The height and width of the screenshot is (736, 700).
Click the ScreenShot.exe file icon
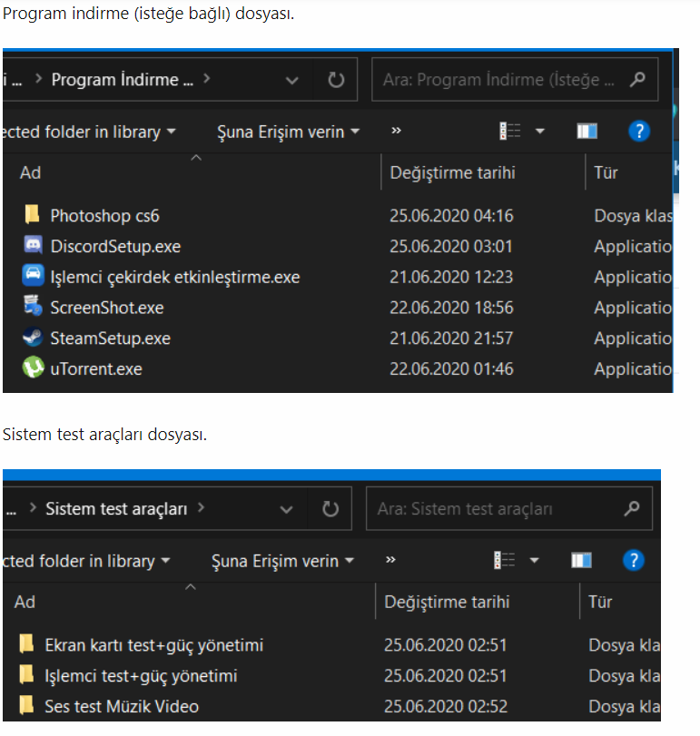pos(33,308)
